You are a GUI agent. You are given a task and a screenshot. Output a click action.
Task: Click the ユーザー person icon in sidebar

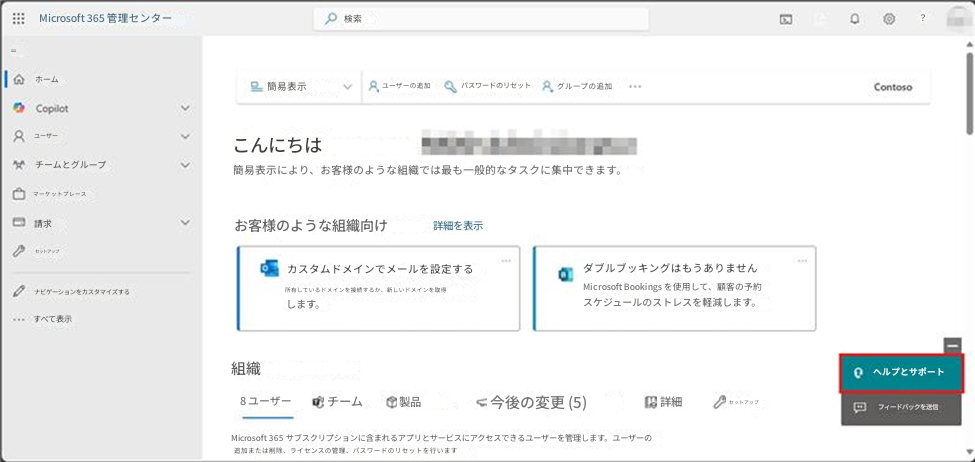pyautogui.click(x=19, y=136)
